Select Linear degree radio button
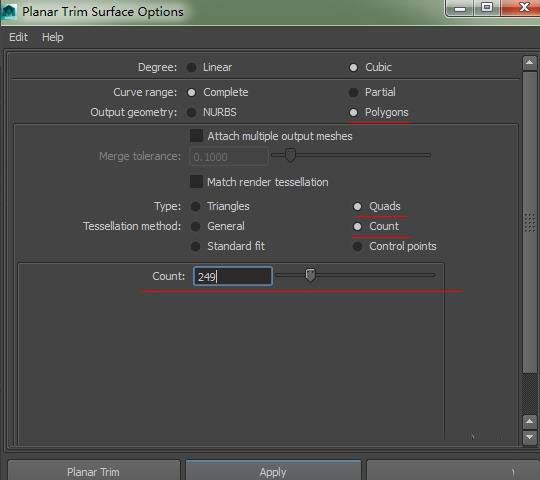Image resolution: width=540 pixels, height=480 pixels. coord(191,67)
